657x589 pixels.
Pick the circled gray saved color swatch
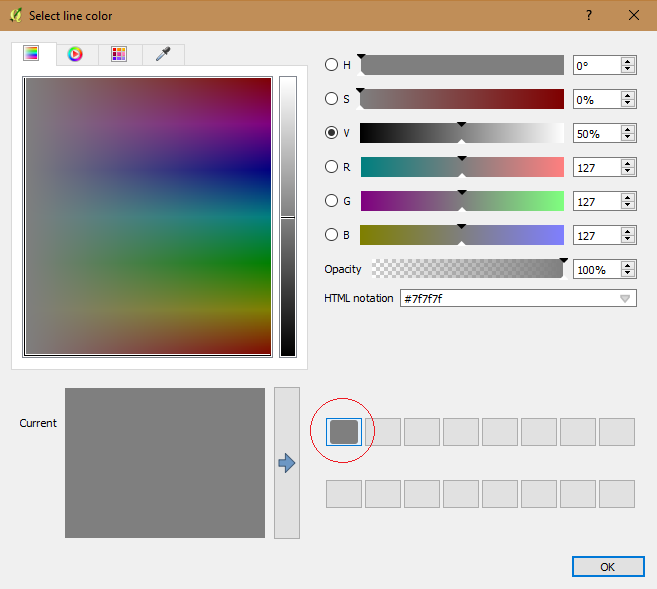tap(344, 432)
